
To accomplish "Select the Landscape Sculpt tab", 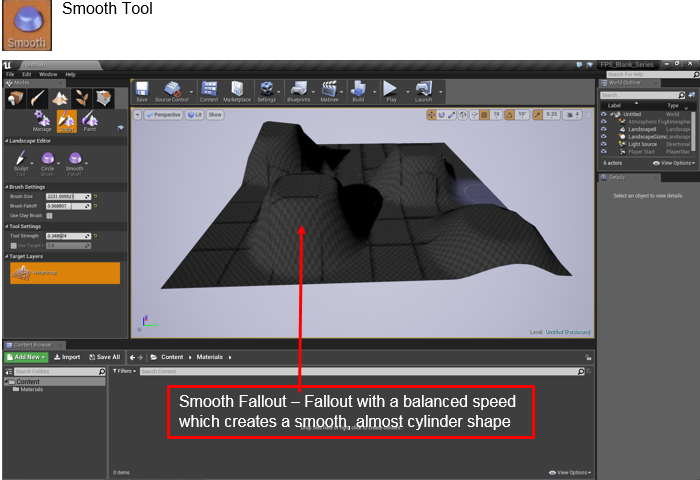I will [67, 121].
